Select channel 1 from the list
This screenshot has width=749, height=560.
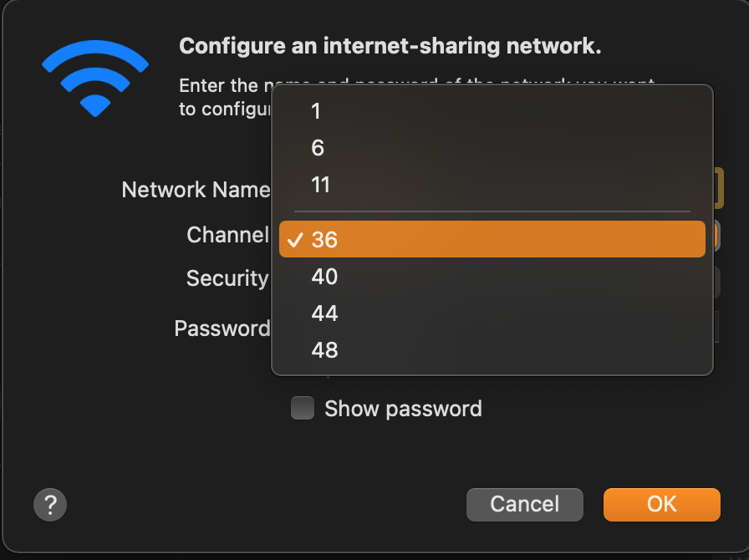[316, 111]
